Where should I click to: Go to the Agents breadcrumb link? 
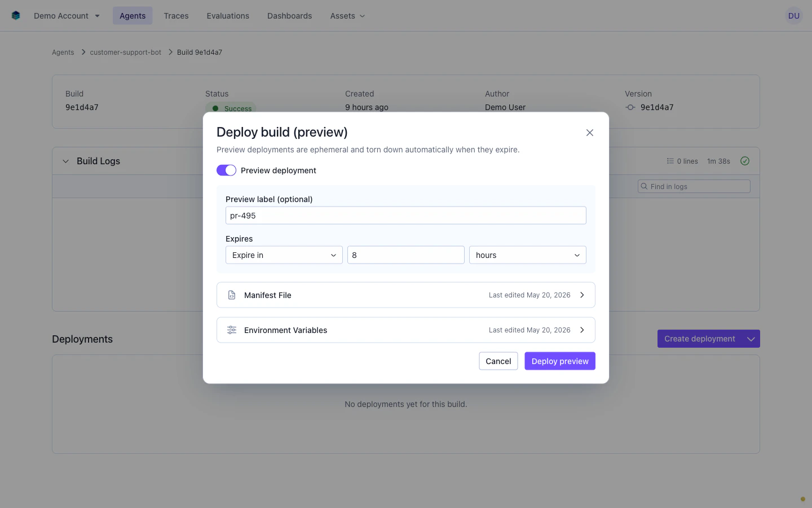tap(63, 52)
